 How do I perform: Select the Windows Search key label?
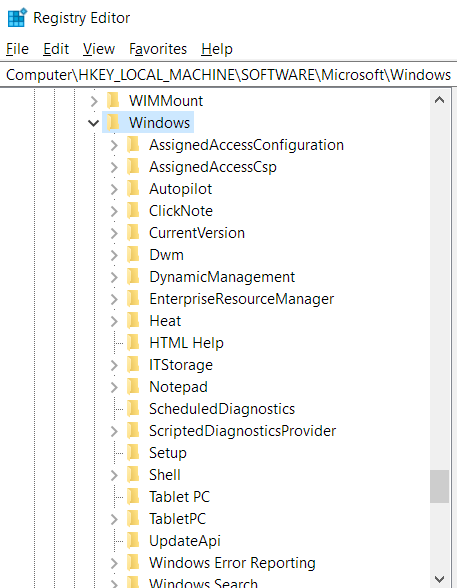point(203,583)
